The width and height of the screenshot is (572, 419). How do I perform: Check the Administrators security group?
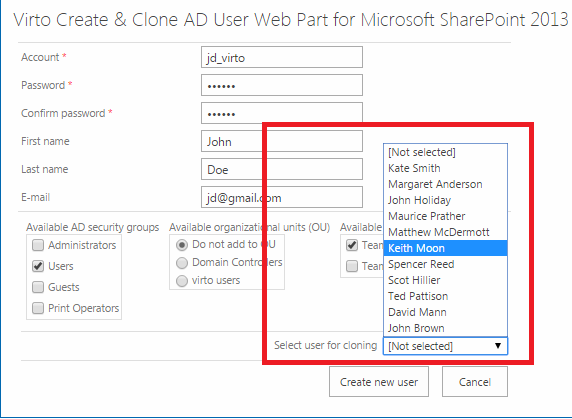(38, 245)
